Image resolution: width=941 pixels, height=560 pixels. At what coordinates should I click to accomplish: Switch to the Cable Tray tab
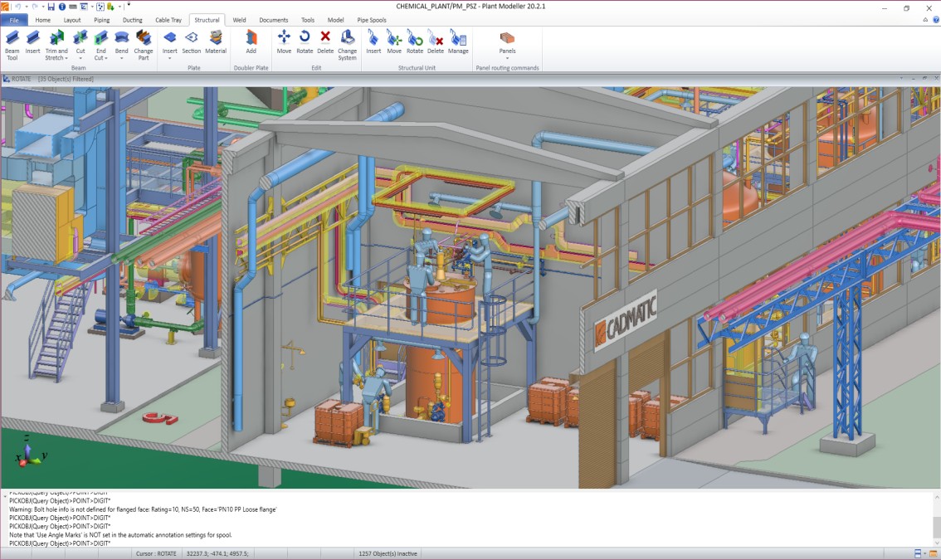(168, 20)
